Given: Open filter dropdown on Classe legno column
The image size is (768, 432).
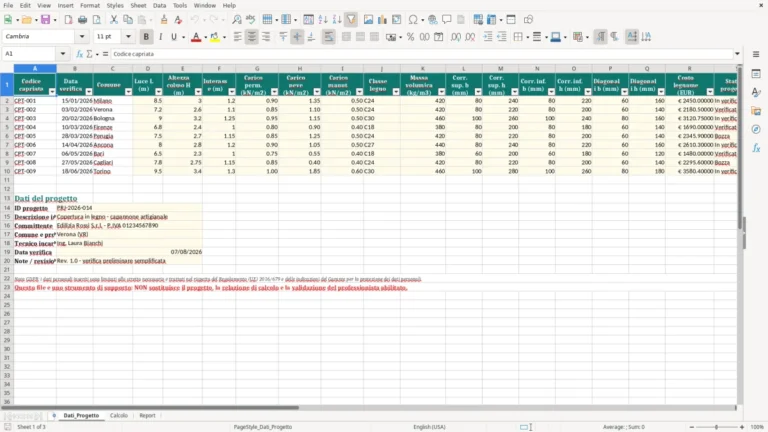Looking at the screenshot, I should (x=396, y=92).
